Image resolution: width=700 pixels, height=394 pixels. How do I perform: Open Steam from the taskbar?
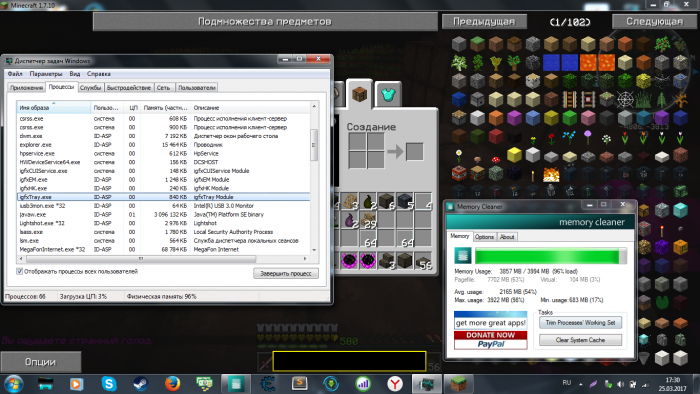(141, 383)
